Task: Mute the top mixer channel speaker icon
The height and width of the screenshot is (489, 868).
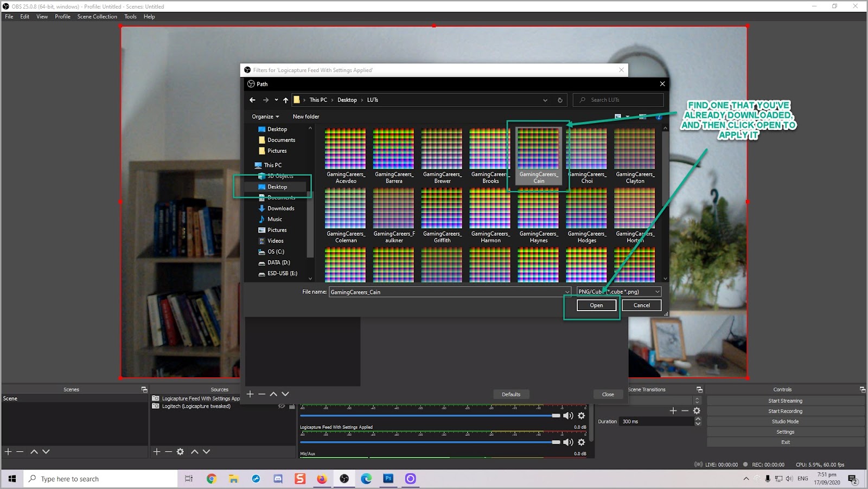Action: click(568, 416)
